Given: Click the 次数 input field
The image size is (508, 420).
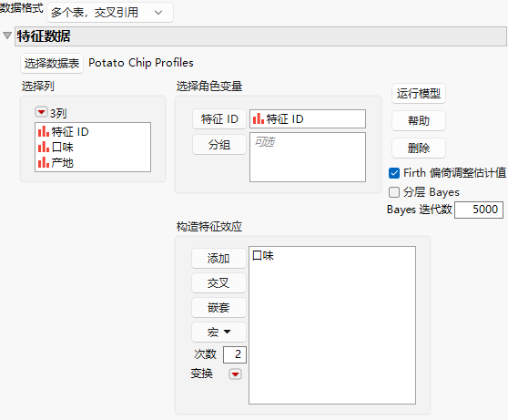Looking at the screenshot, I should pos(235,354).
